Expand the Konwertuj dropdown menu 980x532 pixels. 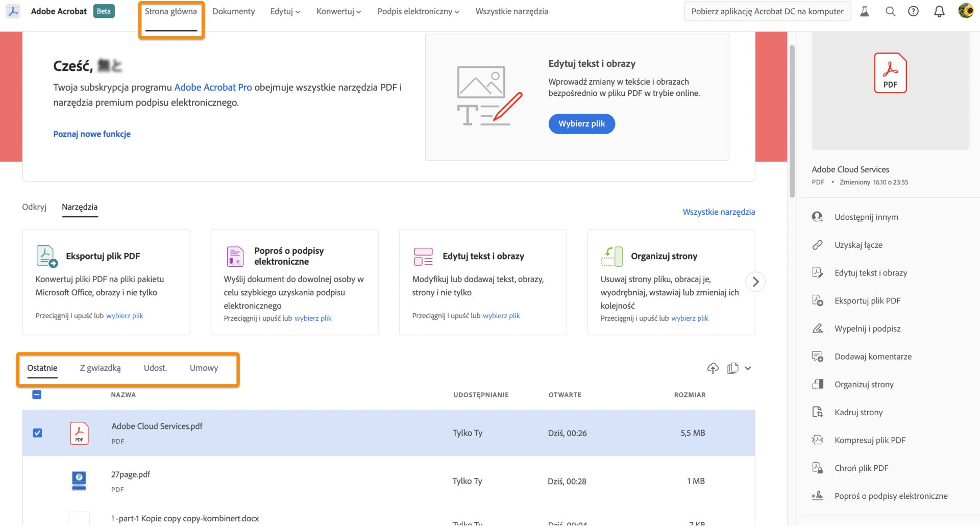tap(338, 11)
